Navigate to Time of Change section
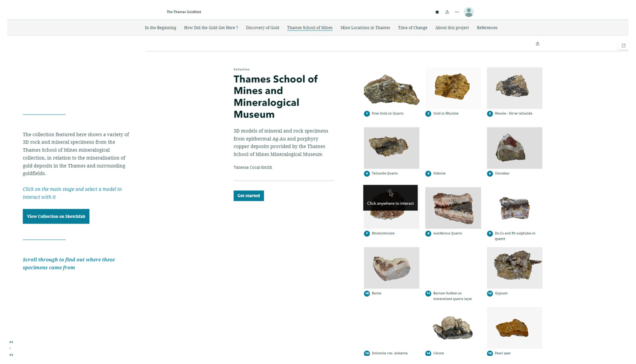The height and width of the screenshot is (364, 636). click(413, 28)
